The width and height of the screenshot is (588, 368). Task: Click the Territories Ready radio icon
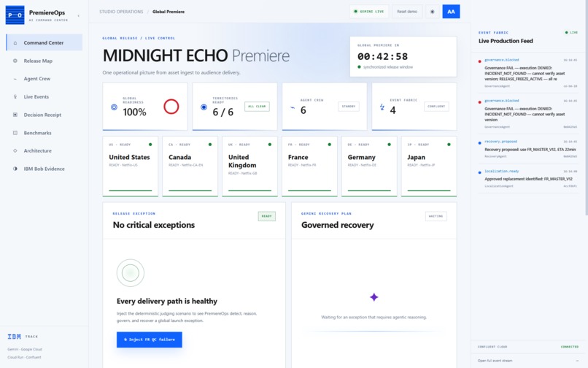tap(204, 107)
